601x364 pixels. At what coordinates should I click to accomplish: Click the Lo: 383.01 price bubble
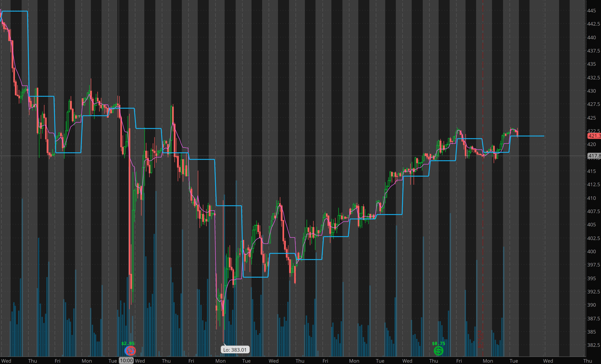[x=235, y=350]
